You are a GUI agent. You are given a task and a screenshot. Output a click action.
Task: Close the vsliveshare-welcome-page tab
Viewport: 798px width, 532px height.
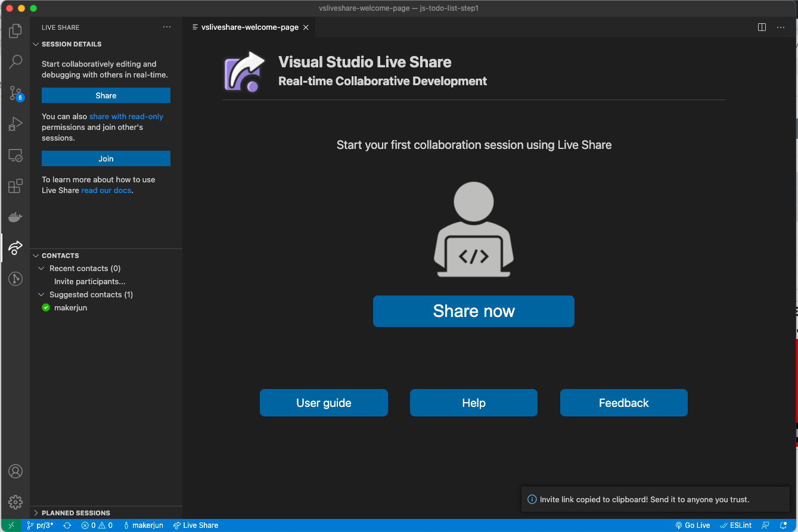tap(306, 27)
